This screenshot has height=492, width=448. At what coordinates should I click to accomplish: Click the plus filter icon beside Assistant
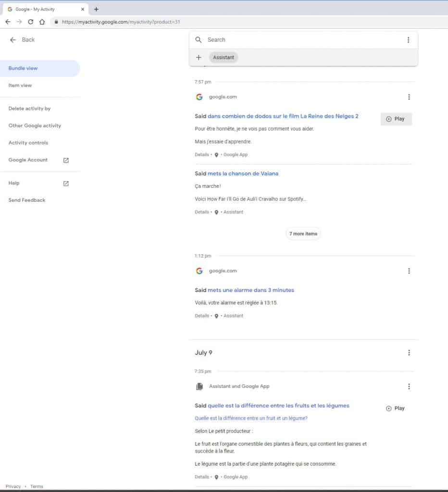pos(199,58)
